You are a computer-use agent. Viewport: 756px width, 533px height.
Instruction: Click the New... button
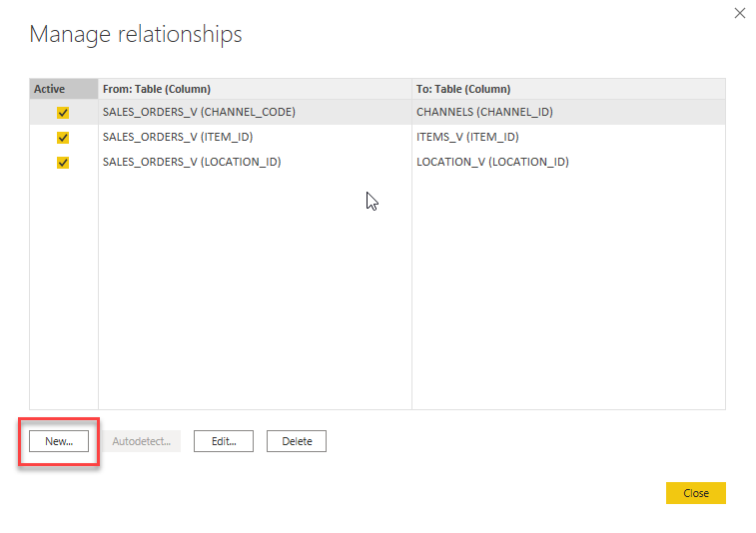click(x=59, y=441)
